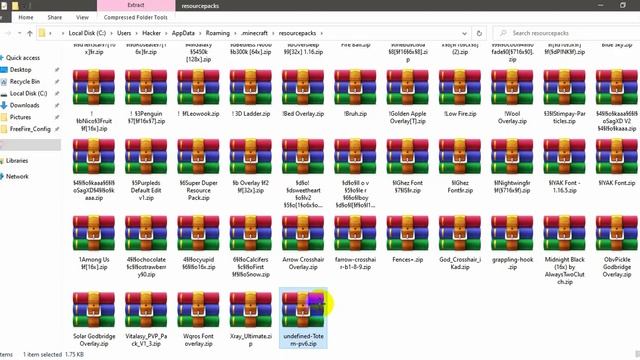
Task: Navigate to Users in the breadcrumb path
Action: tap(124, 33)
